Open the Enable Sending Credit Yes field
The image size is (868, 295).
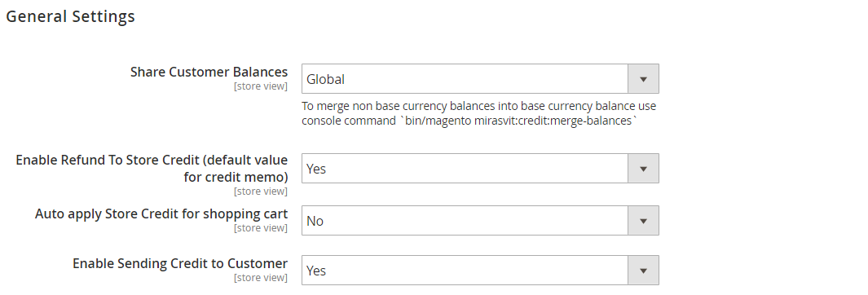(x=480, y=271)
